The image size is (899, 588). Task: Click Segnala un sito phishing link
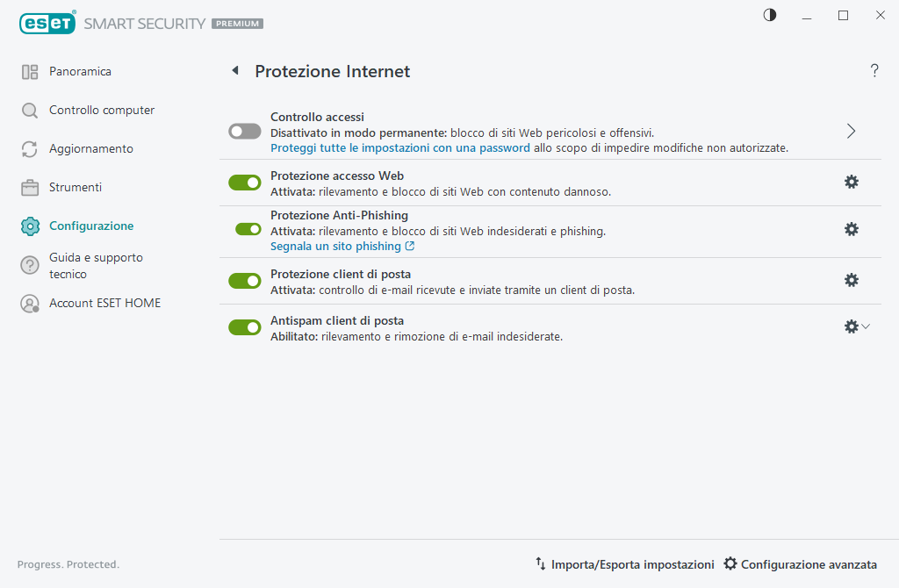[335, 246]
